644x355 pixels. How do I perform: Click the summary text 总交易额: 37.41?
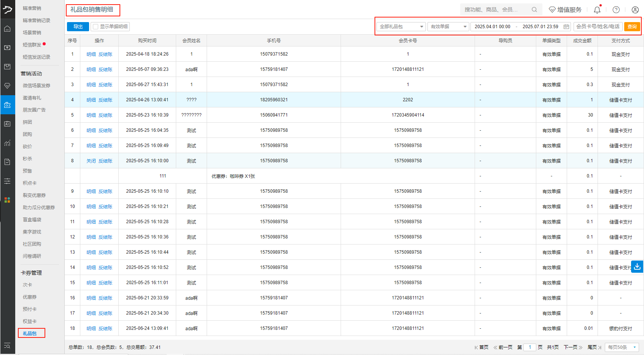pyautogui.click(x=143, y=347)
